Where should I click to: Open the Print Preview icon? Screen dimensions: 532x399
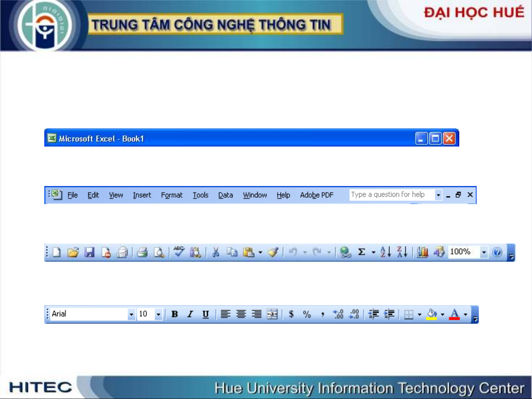[x=159, y=252]
